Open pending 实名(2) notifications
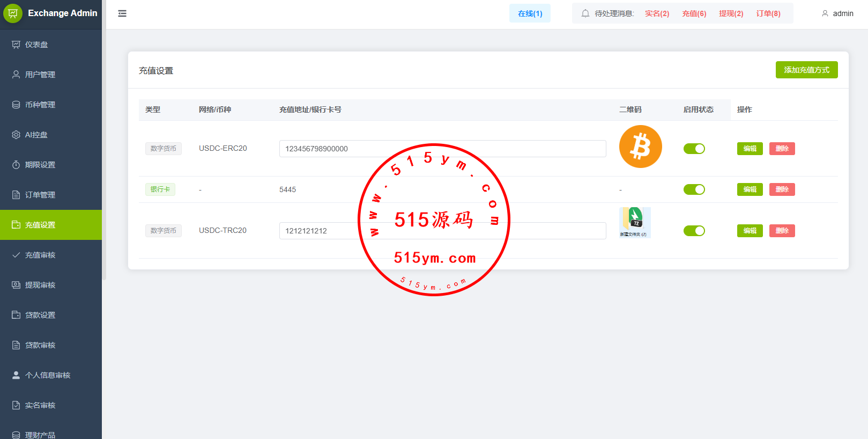The image size is (868, 439). pyautogui.click(x=657, y=13)
